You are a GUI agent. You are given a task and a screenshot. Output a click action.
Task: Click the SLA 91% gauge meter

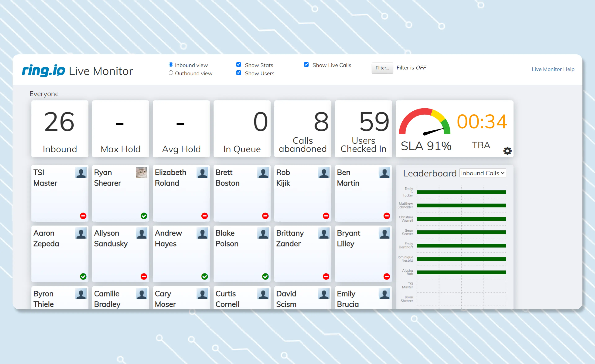[x=425, y=121]
